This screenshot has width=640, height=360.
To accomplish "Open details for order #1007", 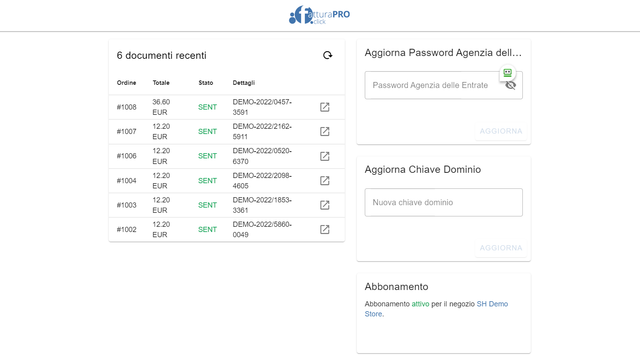I will (324, 131).
